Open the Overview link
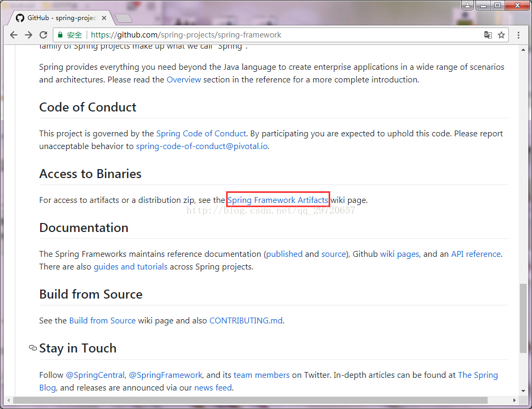Image resolution: width=532 pixels, height=409 pixels. point(183,80)
